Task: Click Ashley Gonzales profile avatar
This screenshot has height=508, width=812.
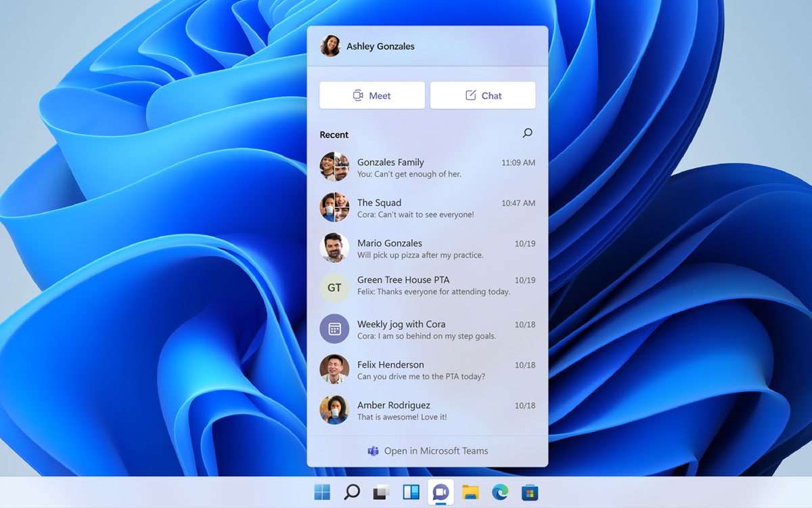Action: tap(330, 46)
